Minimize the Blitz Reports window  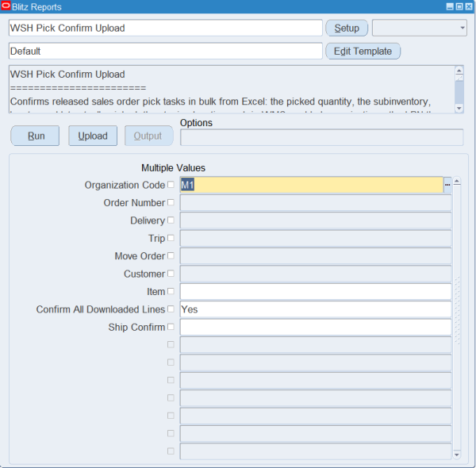pos(450,6)
